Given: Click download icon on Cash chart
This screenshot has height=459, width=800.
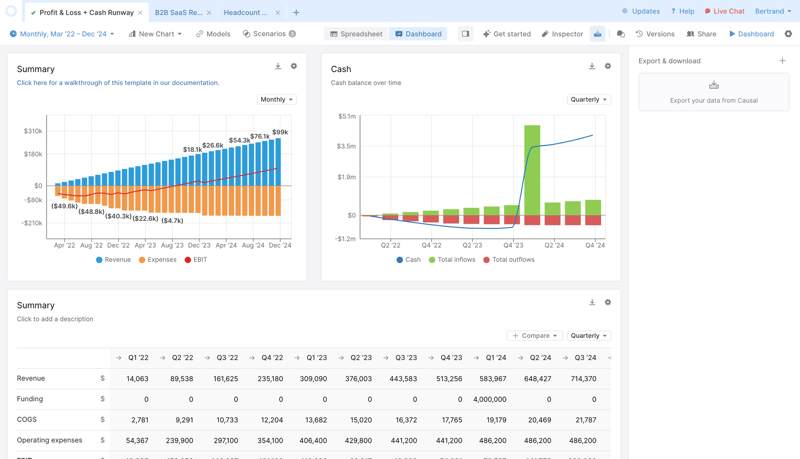Looking at the screenshot, I should (x=592, y=67).
